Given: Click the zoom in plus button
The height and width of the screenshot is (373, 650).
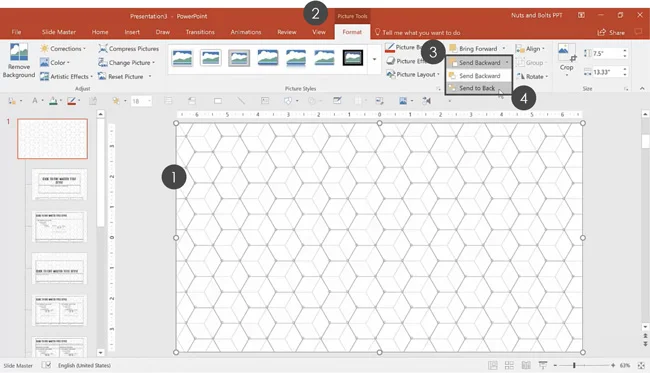Looking at the screenshot, I should pos(613,365).
